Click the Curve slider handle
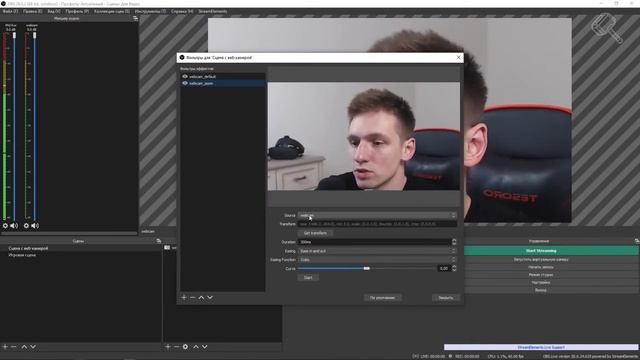Image resolution: width=640 pixels, height=360 pixels. 367,268
